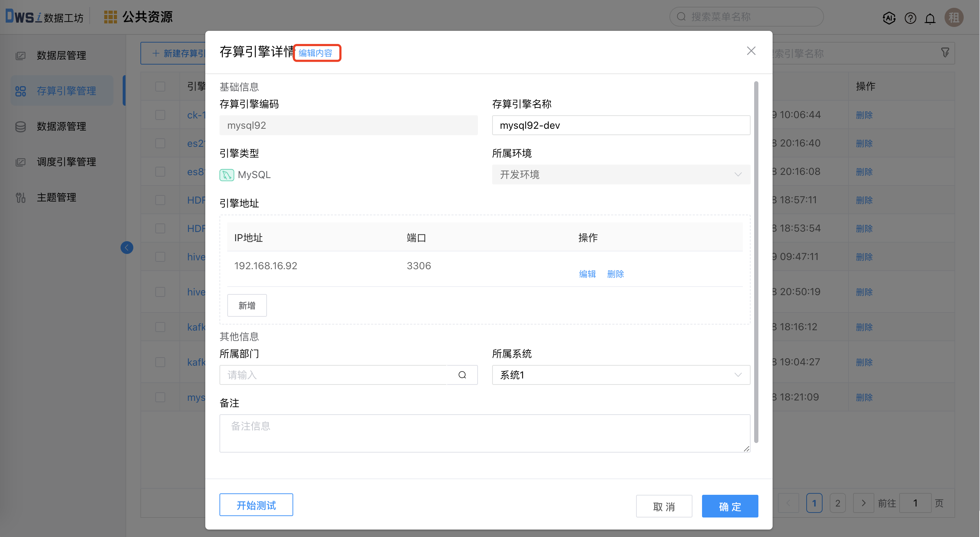Viewport: 980px width, 537px height.
Task: Click the disabled 存算引擎编码 field mysql92
Action: (x=348, y=125)
